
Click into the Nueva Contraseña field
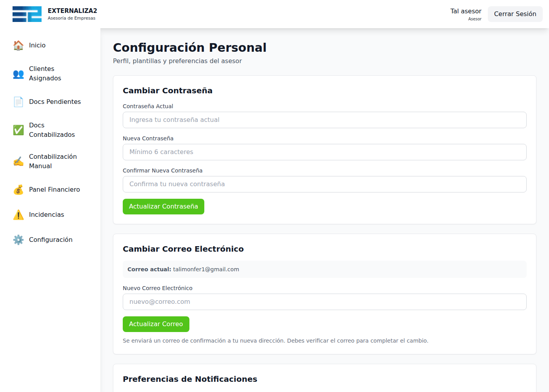[x=324, y=152]
